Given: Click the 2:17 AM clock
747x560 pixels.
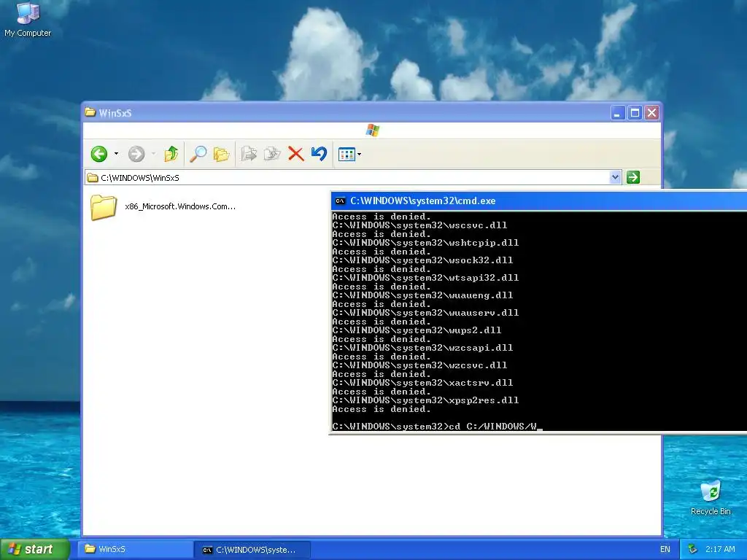Looking at the screenshot, I should 720,549.
